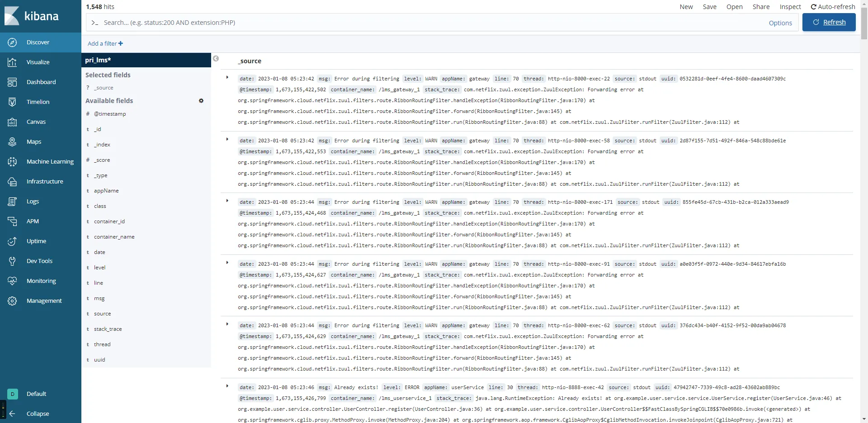The width and height of the screenshot is (868, 423).
Task: Click the Add a filter link
Action: [x=105, y=43]
